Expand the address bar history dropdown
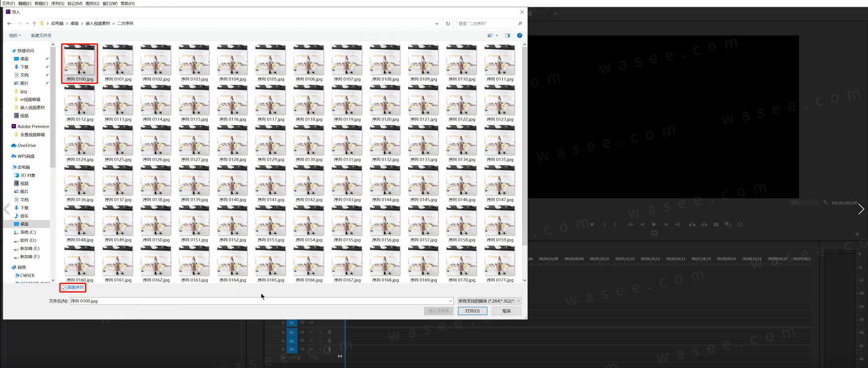This screenshot has height=368, width=868. pyautogui.click(x=437, y=23)
